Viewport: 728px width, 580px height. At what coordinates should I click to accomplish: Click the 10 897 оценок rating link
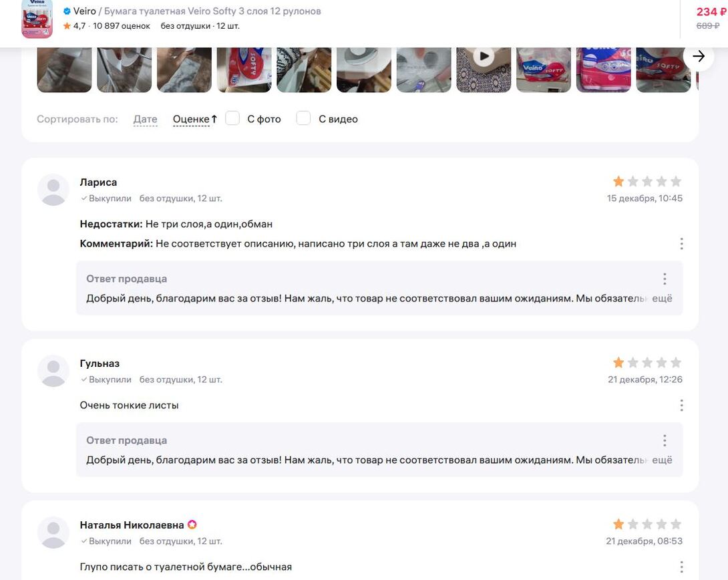pos(121,26)
